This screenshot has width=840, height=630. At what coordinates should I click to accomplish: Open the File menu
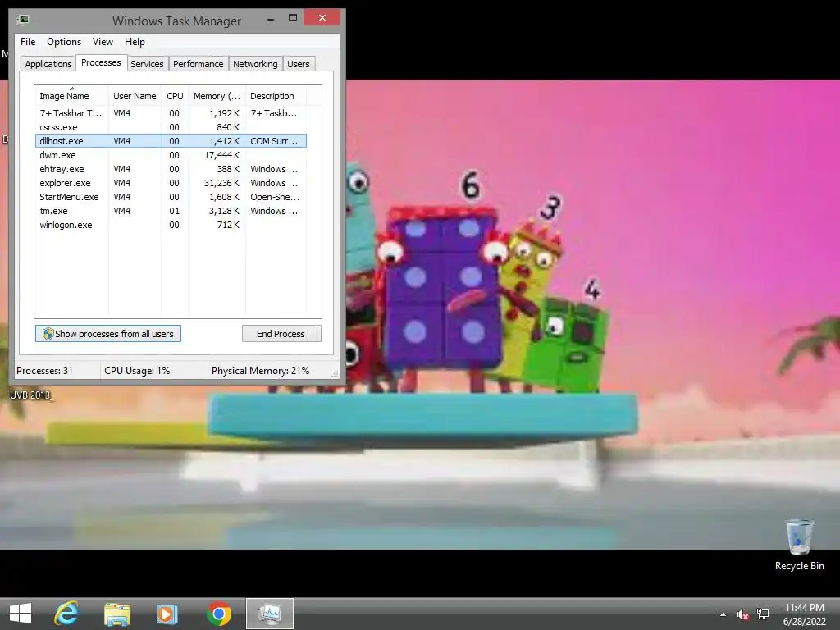coord(28,42)
